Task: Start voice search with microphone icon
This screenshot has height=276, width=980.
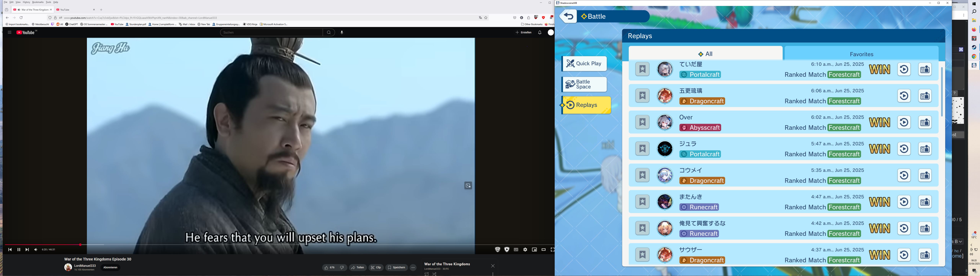Action: coord(342,32)
